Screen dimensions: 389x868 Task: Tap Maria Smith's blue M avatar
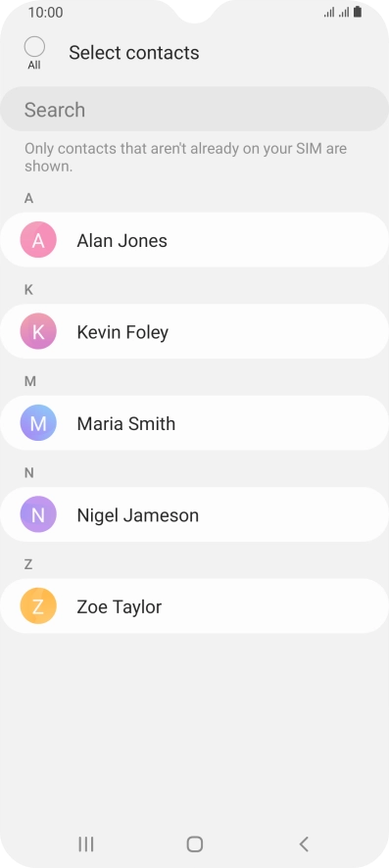[x=38, y=423]
